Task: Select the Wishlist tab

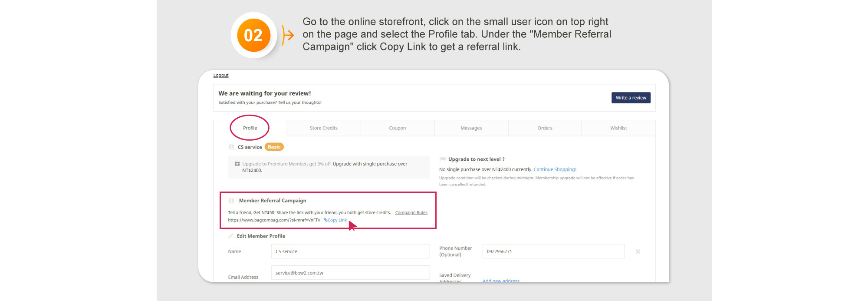Action: click(618, 128)
